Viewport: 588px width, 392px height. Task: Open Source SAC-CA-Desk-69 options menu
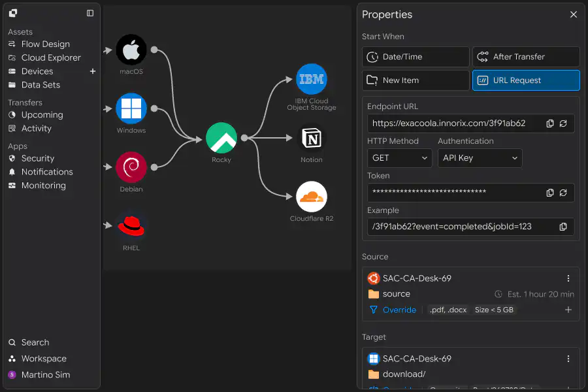(x=568, y=278)
